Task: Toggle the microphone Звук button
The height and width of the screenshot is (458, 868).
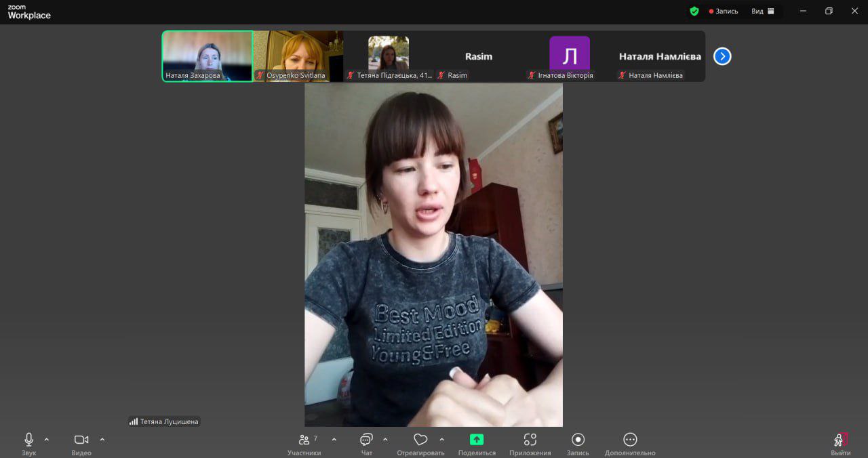Action: click(x=28, y=440)
